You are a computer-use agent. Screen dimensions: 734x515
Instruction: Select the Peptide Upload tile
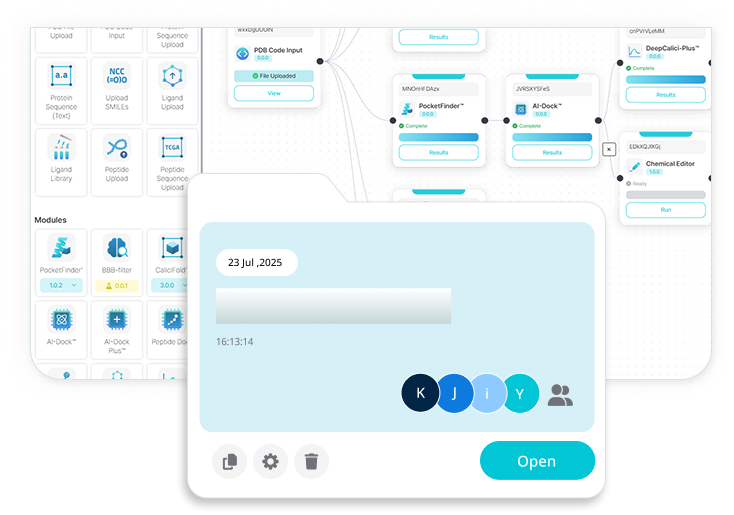click(x=117, y=159)
